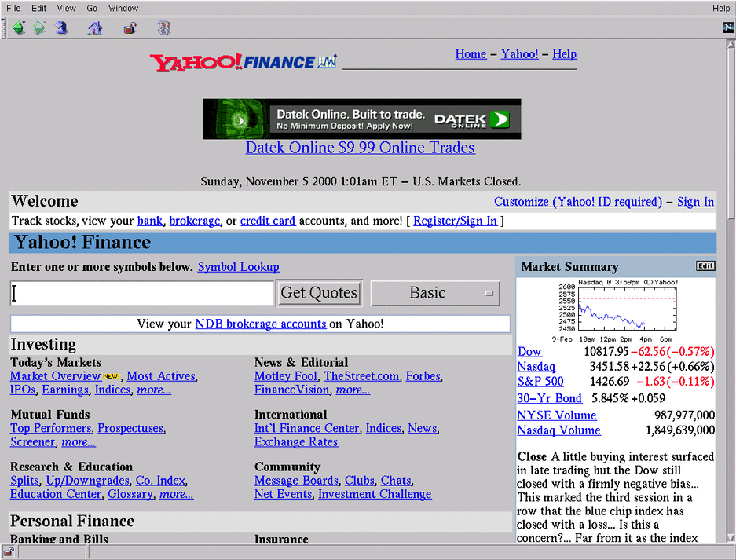Focus the stock symbol input field
Image resolution: width=736 pixels, height=560 pixels.
[141, 294]
